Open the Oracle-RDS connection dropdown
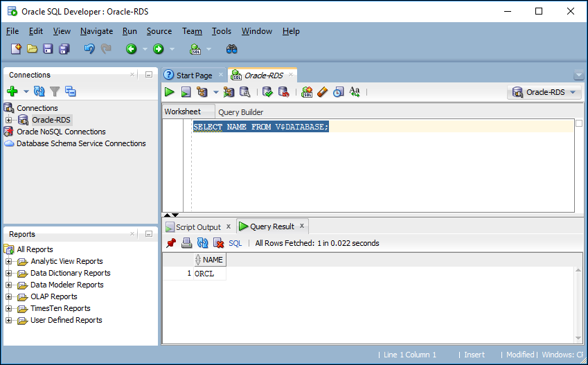Viewport: 588px width, 365px height. point(544,92)
